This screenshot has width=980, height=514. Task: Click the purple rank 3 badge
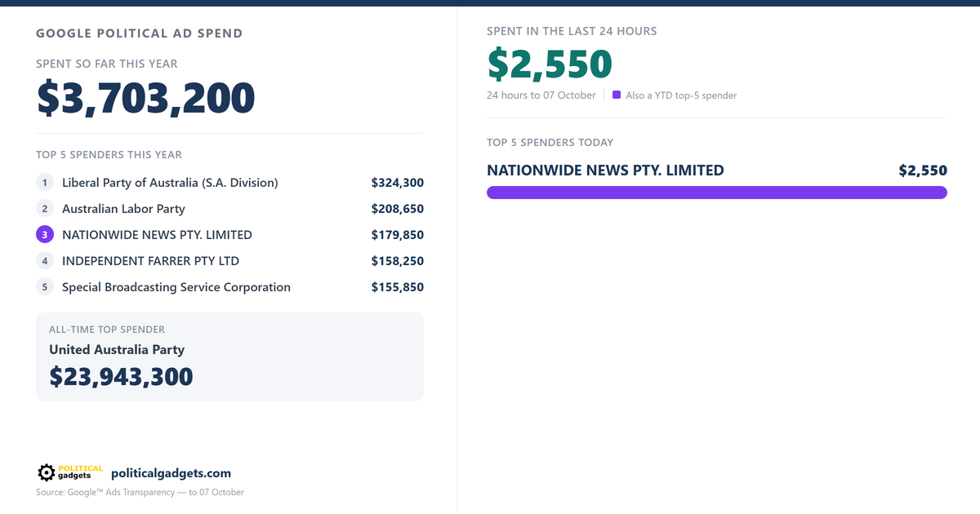pyautogui.click(x=45, y=235)
